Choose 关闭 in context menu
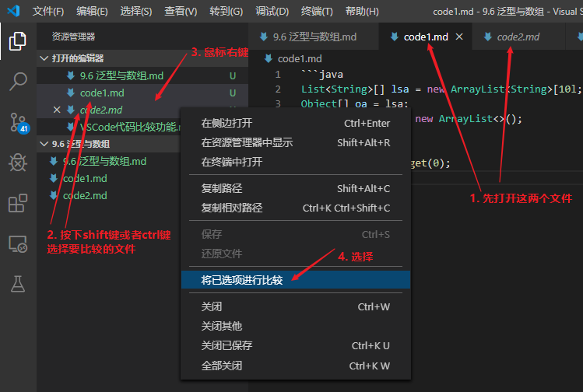This screenshot has height=392, width=583. pos(296,306)
